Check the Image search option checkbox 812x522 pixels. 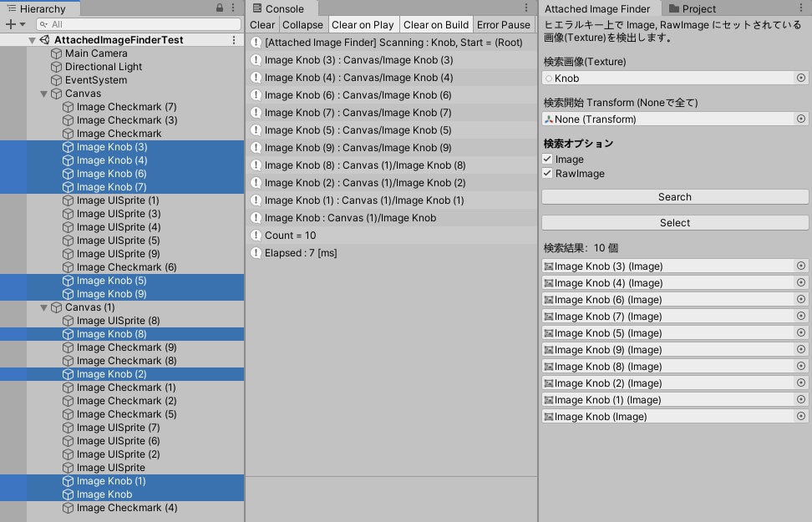547,159
